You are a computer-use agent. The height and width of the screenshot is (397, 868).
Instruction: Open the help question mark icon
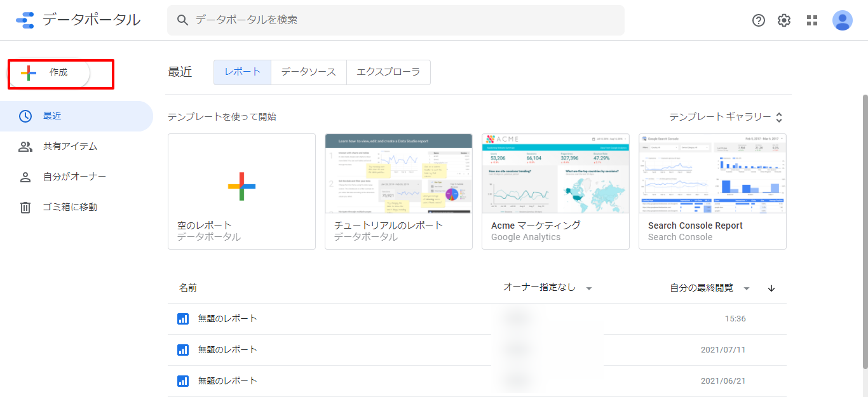point(759,20)
